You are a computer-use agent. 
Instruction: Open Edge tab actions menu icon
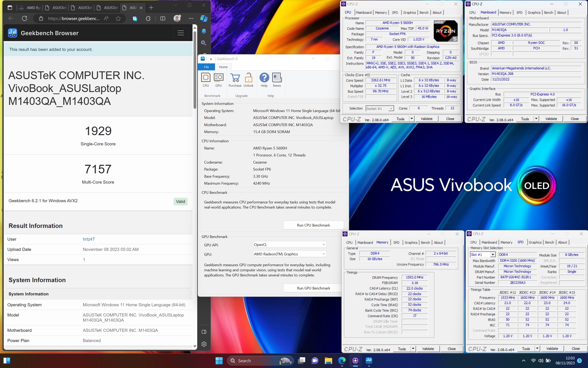[10, 8]
